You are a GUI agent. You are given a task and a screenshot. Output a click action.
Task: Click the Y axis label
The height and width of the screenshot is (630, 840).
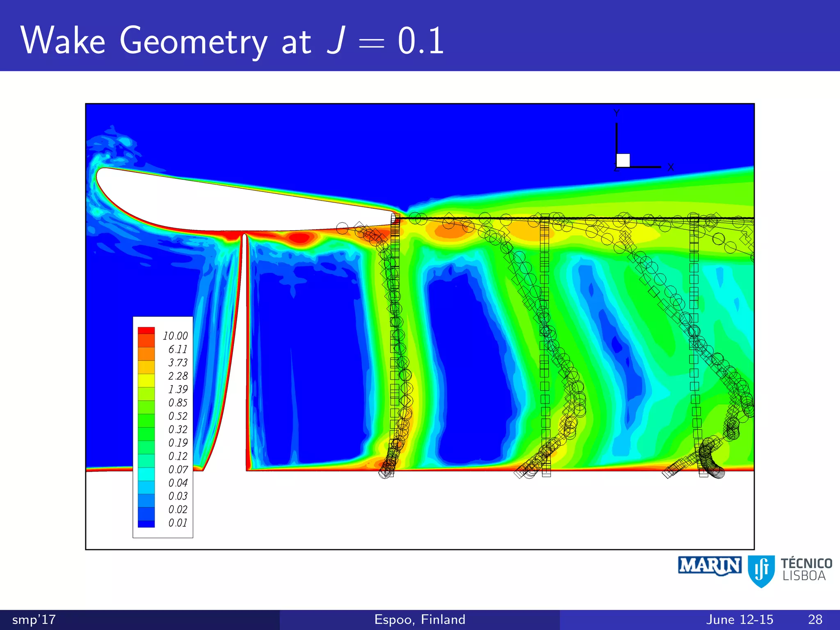616,113
